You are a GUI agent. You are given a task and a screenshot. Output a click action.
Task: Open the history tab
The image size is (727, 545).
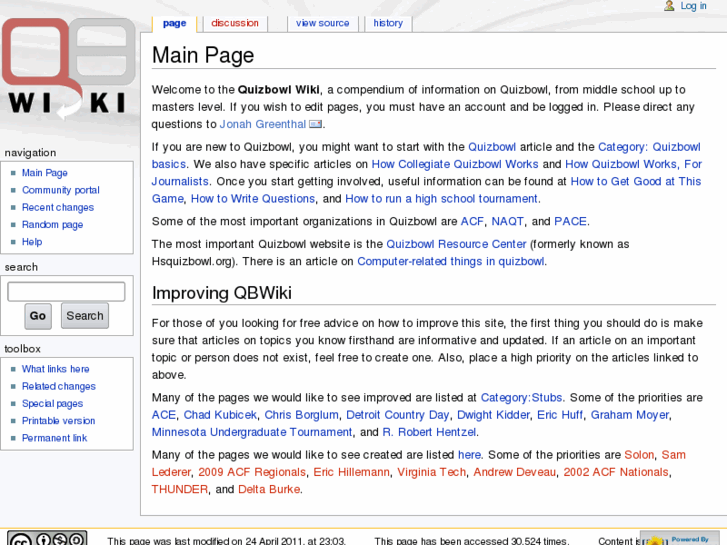click(x=388, y=23)
